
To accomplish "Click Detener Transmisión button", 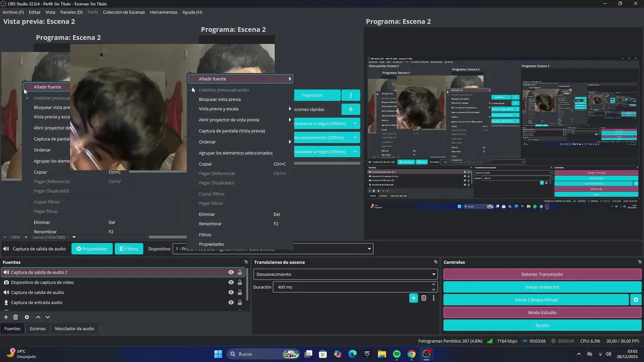I will coord(542,275).
